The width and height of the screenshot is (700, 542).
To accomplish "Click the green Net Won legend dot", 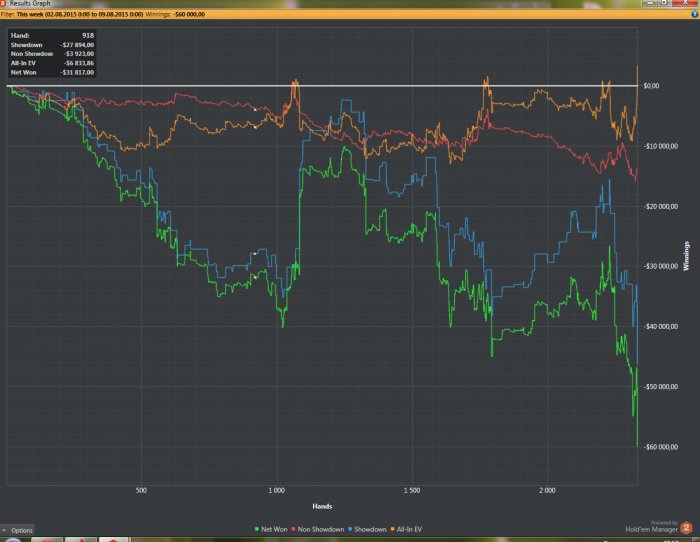I will 258,529.
